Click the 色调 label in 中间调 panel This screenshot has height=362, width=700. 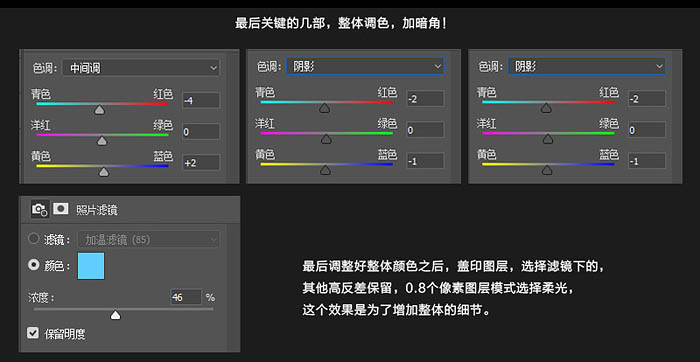pos(45,68)
